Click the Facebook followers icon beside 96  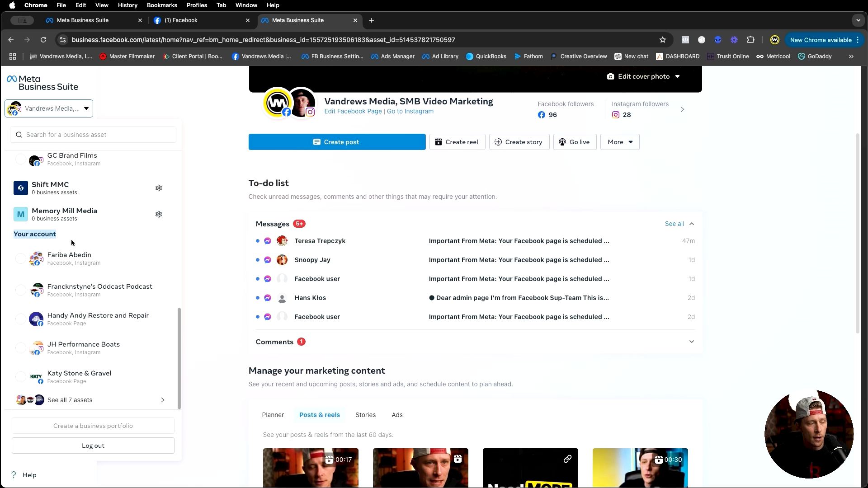[x=542, y=115]
